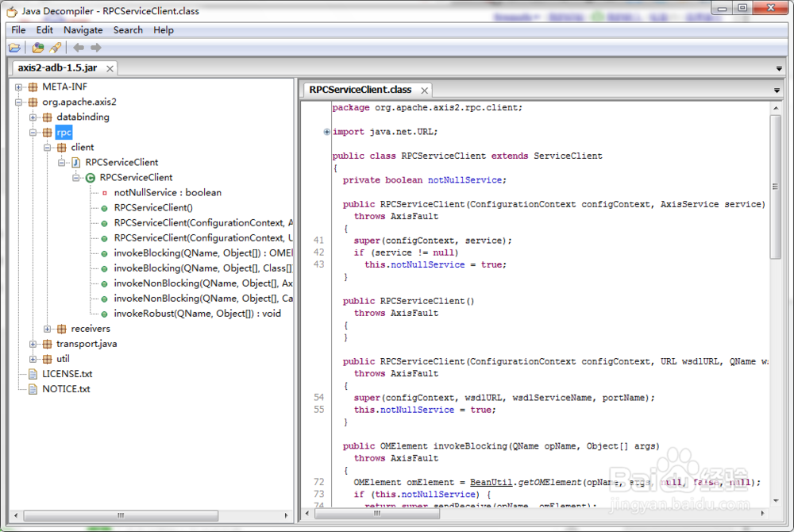The image size is (794, 532).
Task: Click the META-INF package icon
Action: click(33, 87)
